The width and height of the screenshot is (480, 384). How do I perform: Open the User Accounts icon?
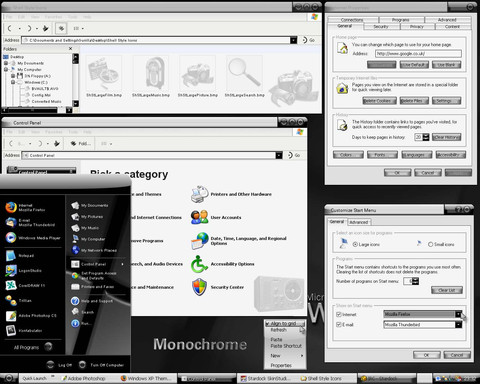click(199, 217)
